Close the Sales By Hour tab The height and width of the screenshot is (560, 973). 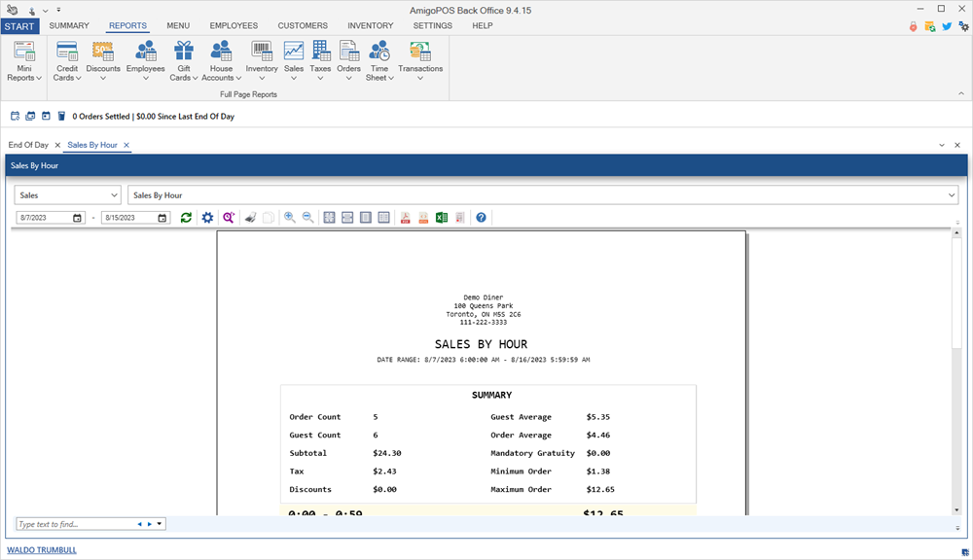[126, 145]
